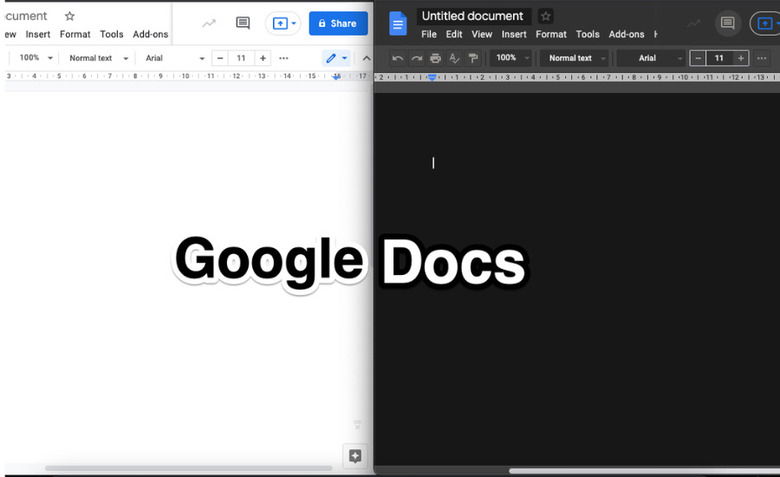This screenshot has width=780, height=477.
Task: Open the Format menu in the light window
Action: (x=75, y=34)
